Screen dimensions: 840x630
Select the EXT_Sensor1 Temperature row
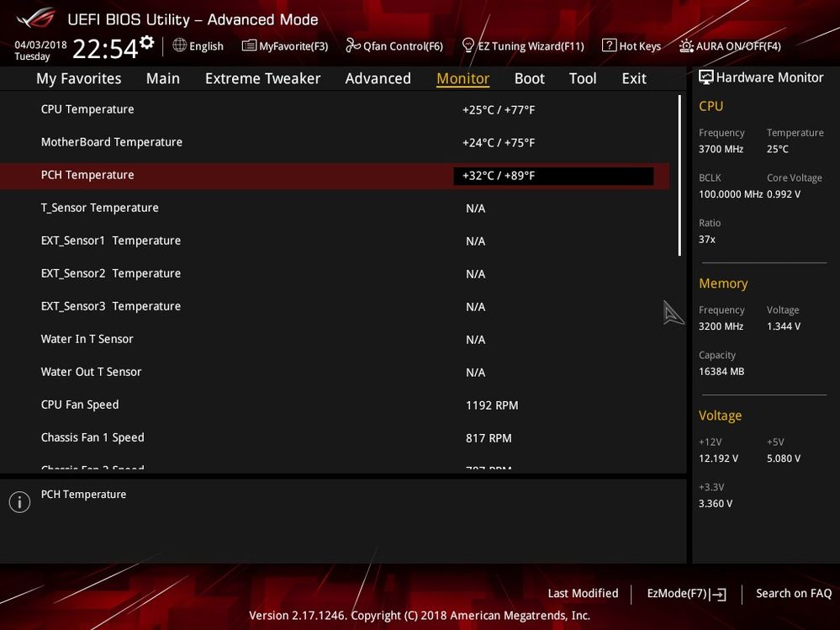[335, 241]
